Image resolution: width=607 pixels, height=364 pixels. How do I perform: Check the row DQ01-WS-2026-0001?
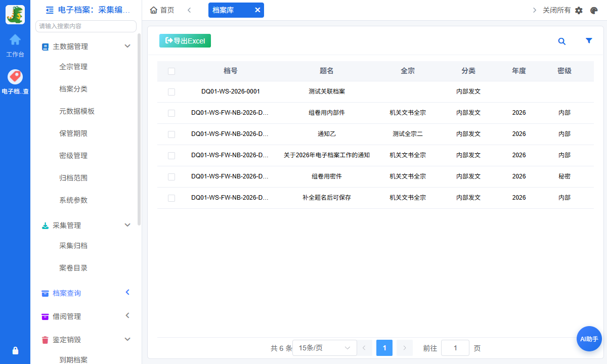tap(171, 92)
